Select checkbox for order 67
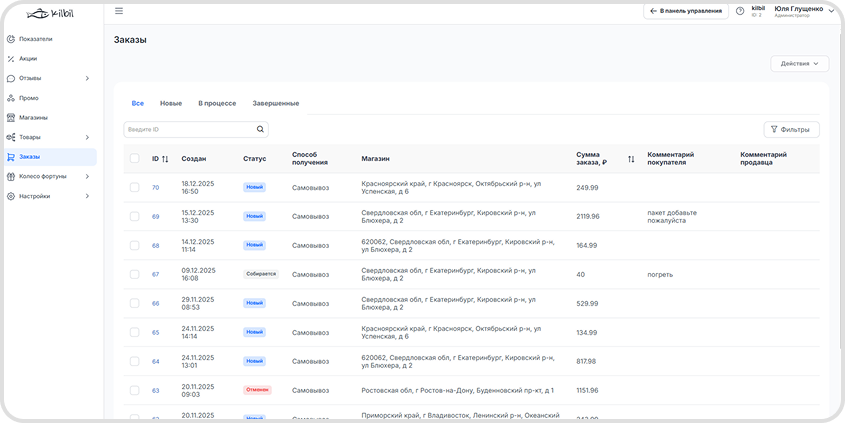The image size is (845, 423). (x=135, y=274)
